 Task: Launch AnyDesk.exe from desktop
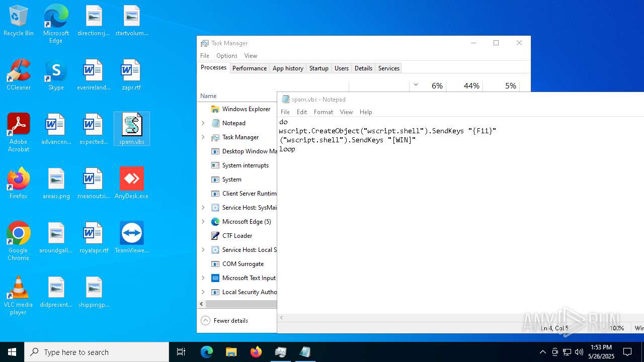tap(131, 184)
